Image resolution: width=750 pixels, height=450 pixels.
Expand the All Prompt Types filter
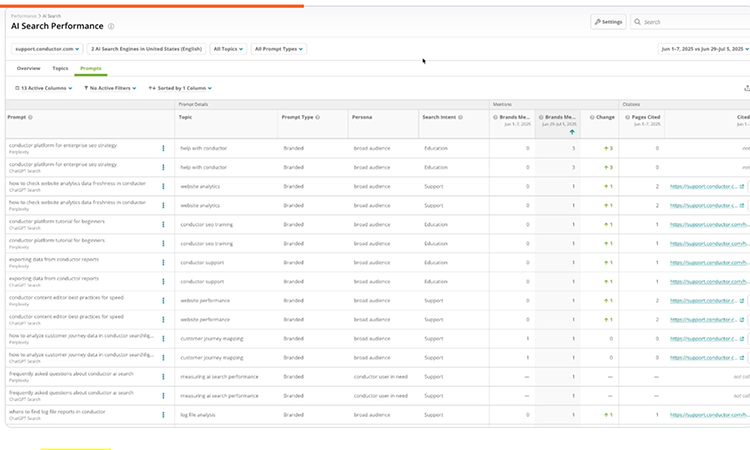(x=278, y=49)
